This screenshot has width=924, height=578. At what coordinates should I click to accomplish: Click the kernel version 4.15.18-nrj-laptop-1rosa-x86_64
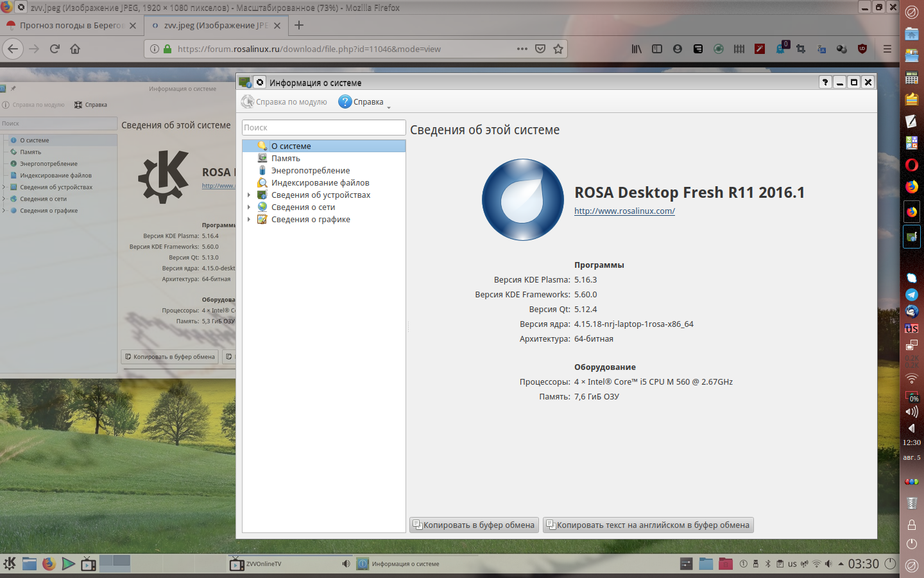[x=634, y=324]
